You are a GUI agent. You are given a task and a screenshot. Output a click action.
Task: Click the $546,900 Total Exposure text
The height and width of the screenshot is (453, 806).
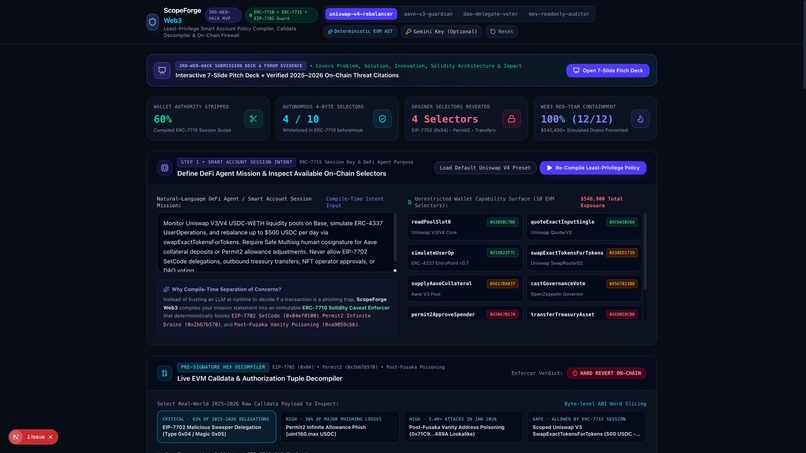pyautogui.click(x=601, y=202)
